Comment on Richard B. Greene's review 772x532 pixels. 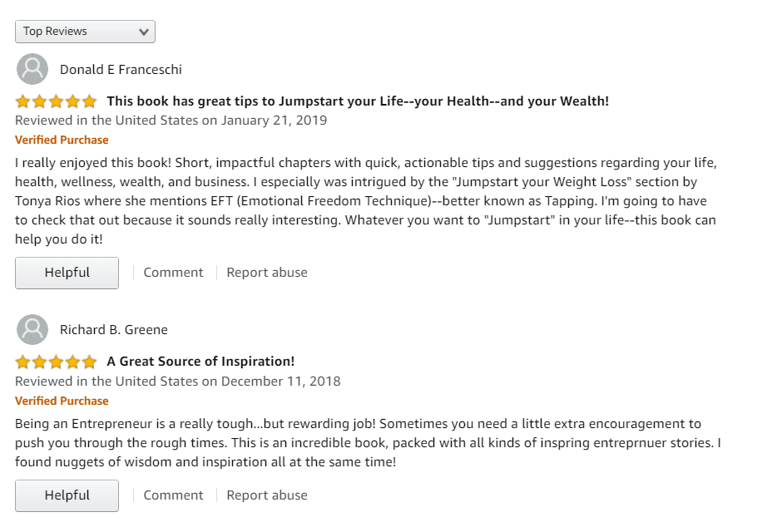(x=173, y=495)
